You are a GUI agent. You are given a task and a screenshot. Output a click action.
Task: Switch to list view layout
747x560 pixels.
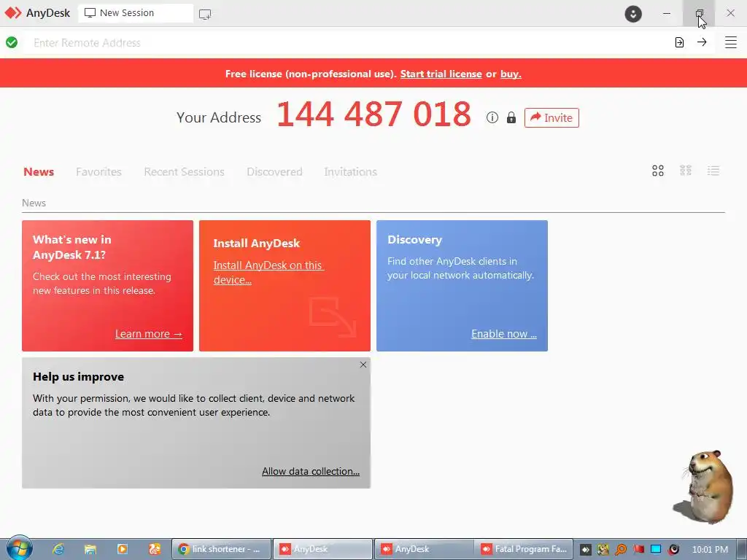(x=713, y=171)
